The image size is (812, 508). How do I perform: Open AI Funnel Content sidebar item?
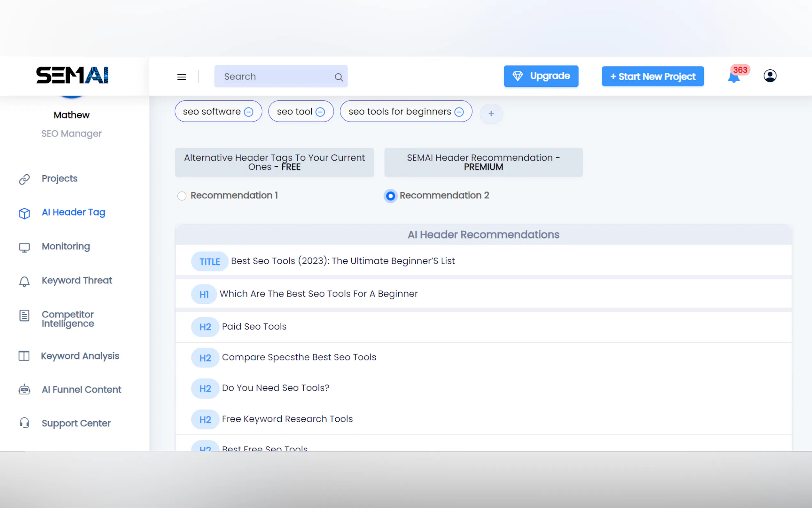coord(81,389)
